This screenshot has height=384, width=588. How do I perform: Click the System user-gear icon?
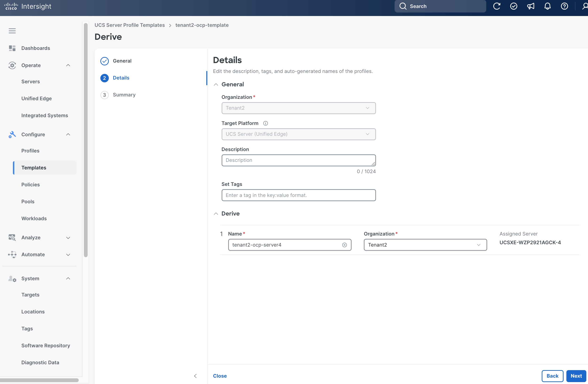pos(12,279)
